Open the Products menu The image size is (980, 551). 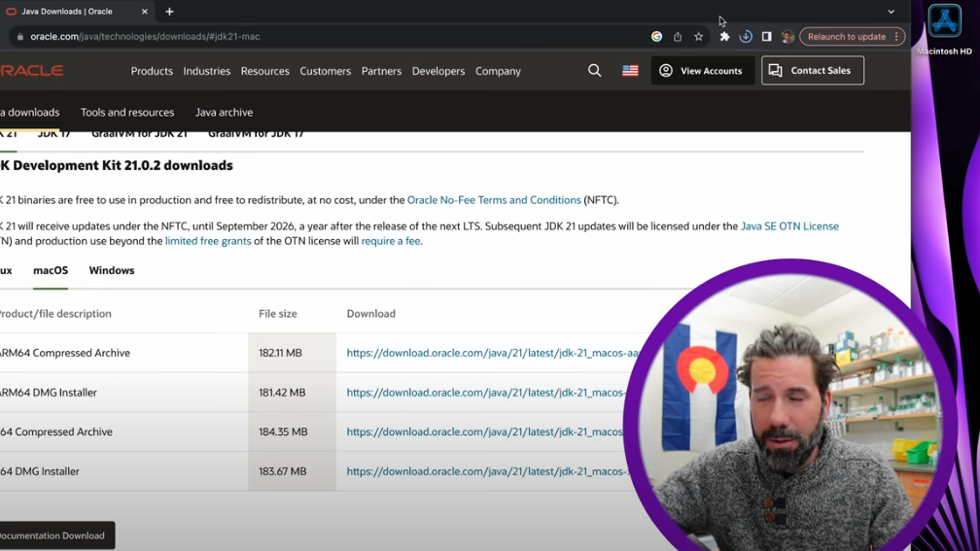[152, 71]
